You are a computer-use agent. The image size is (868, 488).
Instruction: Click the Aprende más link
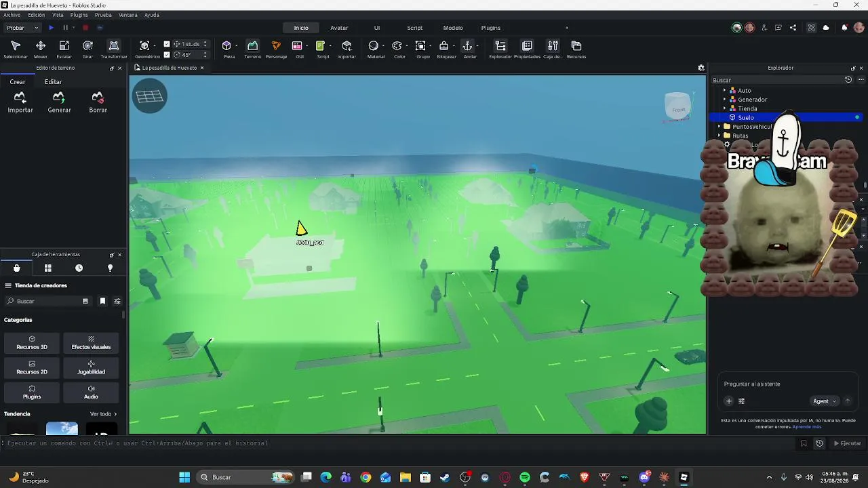click(x=807, y=427)
